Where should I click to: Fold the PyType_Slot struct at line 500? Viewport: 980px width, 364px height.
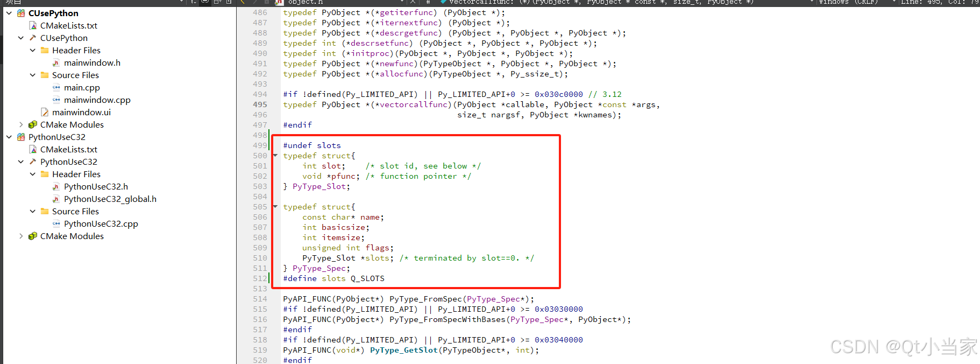275,156
